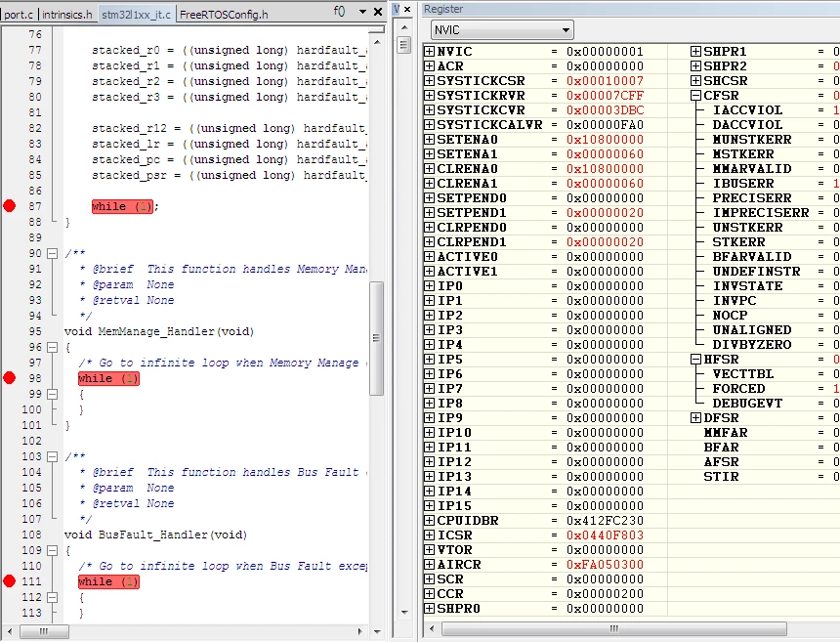Open the intrinsics.h tab
Screen dimensions: 840x642
tap(67, 15)
